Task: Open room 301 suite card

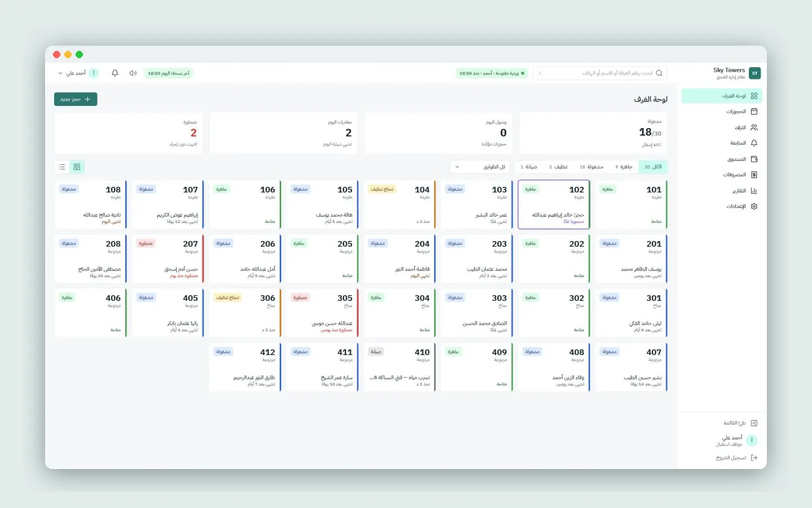Action: [x=631, y=313]
